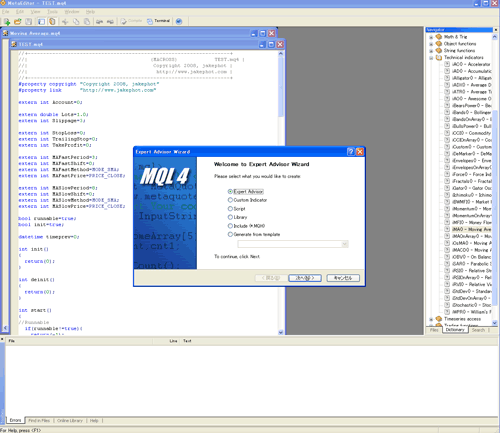Click the Open file toolbar icon
This screenshot has height=433, width=500.
coord(18,22)
